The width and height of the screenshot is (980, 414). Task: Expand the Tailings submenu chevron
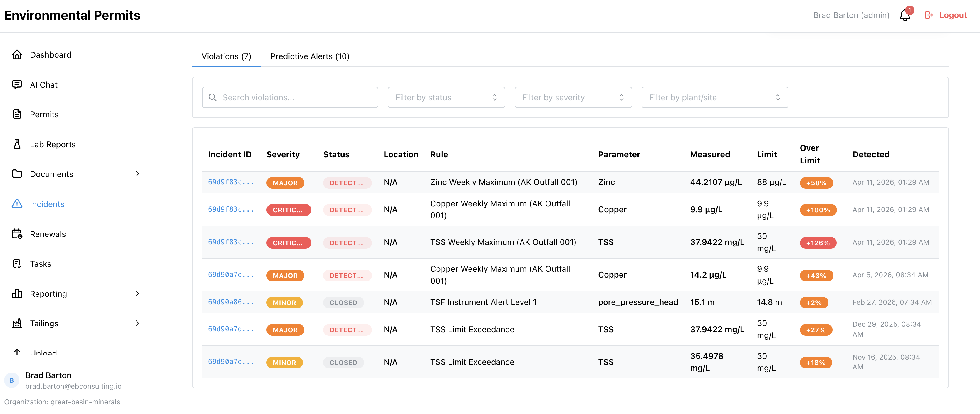tap(137, 323)
